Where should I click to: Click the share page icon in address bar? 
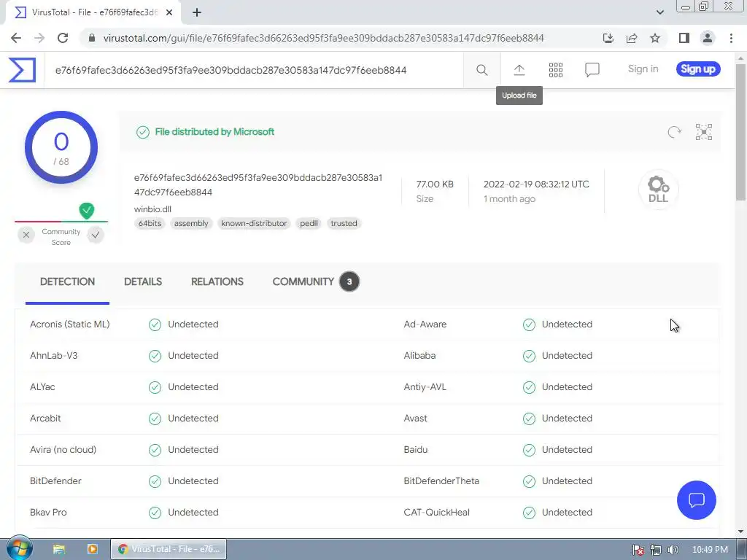coord(632,38)
